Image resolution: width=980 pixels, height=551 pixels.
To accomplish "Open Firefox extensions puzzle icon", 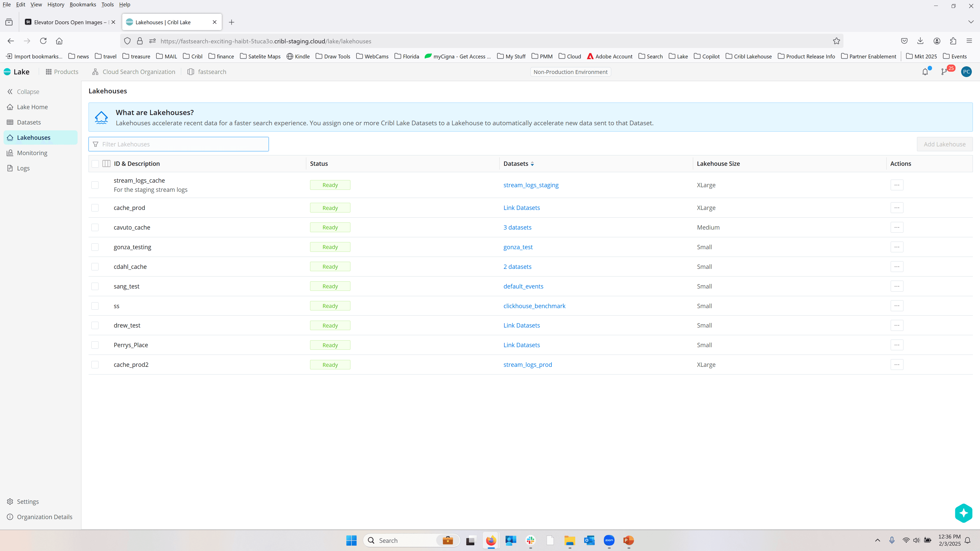I will coord(953,41).
